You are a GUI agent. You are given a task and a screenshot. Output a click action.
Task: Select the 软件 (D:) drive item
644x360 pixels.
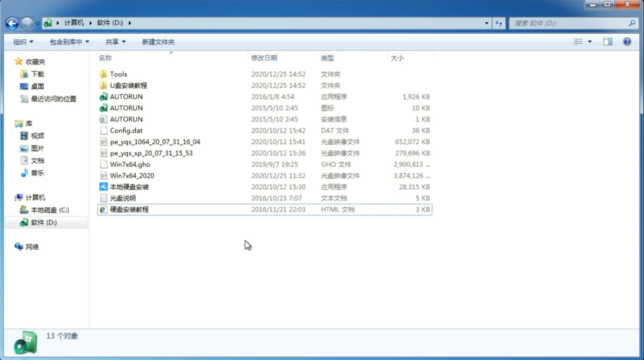coord(43,222)
